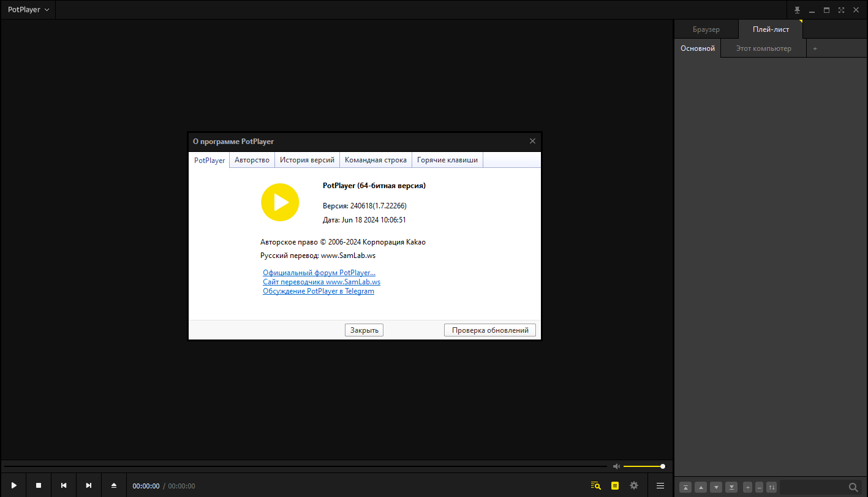Image resolution: width=868 pixels, height=497 pixels.
Task: Open the Авторство tab
Action: (252, 160)
